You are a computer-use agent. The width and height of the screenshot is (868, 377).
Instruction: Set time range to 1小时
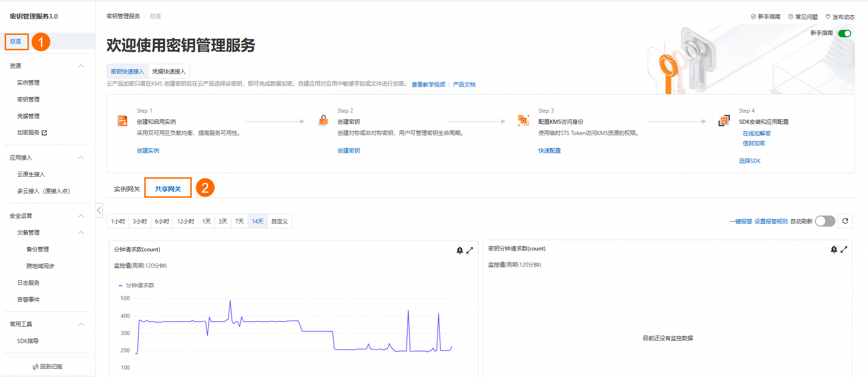coord(118,221)
